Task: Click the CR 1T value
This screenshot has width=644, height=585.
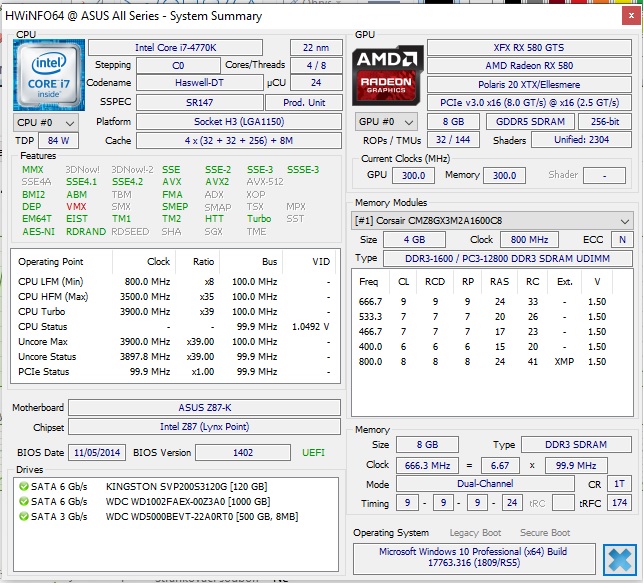Action: (x=619, y=484)
